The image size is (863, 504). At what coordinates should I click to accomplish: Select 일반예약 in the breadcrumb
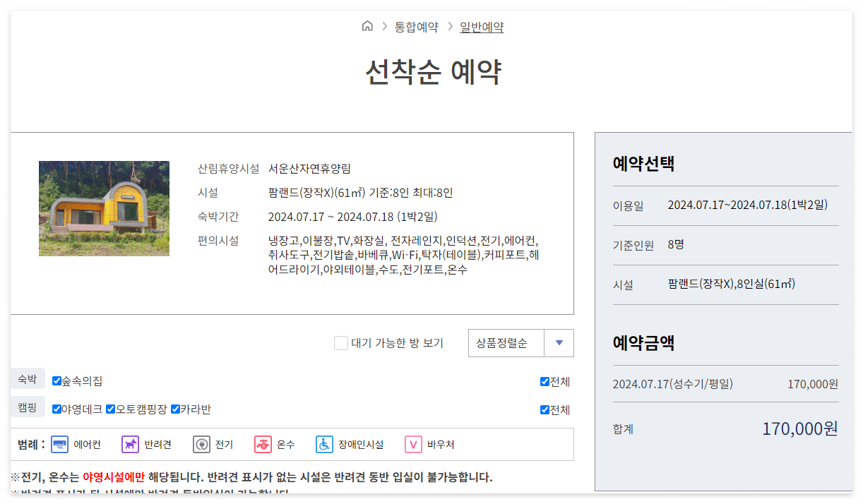482,25
